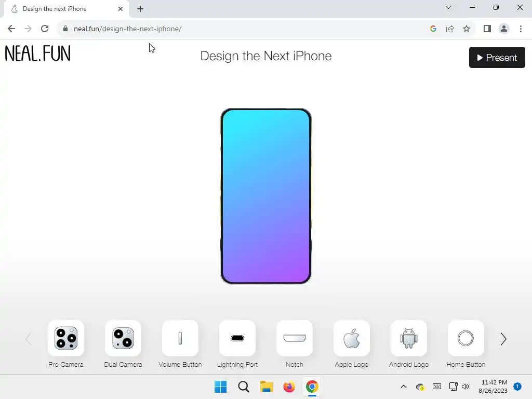
Task: Choose the Lightning Port part
Action: [x=237, y=338]
